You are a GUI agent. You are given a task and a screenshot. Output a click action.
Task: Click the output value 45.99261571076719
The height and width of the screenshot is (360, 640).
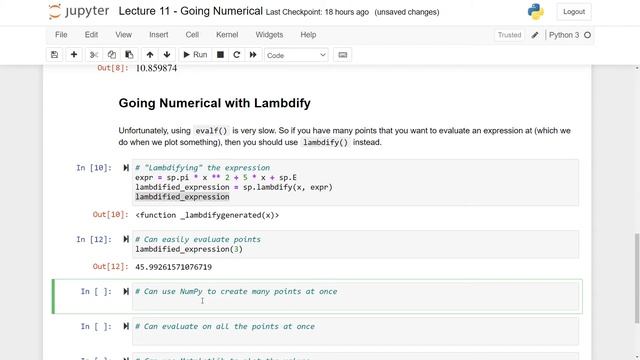pos(173,267)
